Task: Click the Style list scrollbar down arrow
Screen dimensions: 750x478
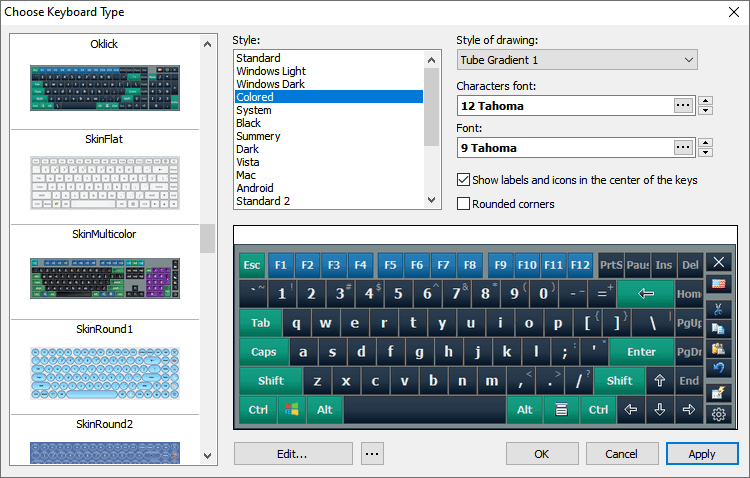Action: point(431,200)
